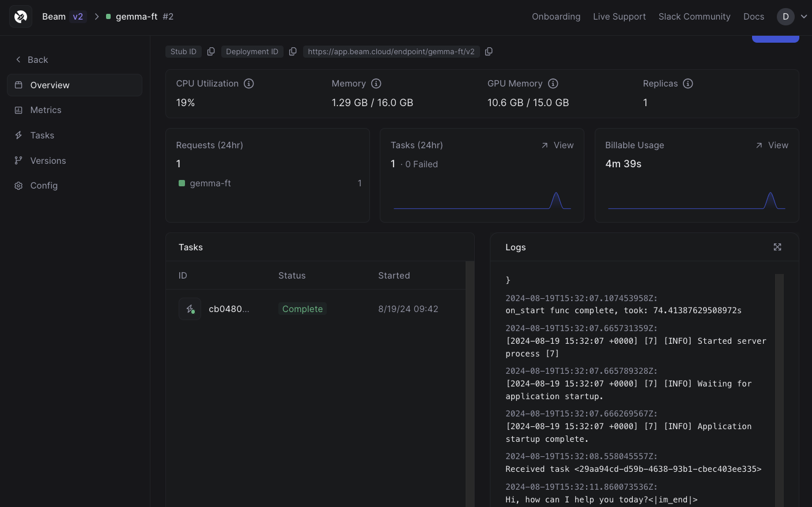Go to Versions in the sidebar

48,161
